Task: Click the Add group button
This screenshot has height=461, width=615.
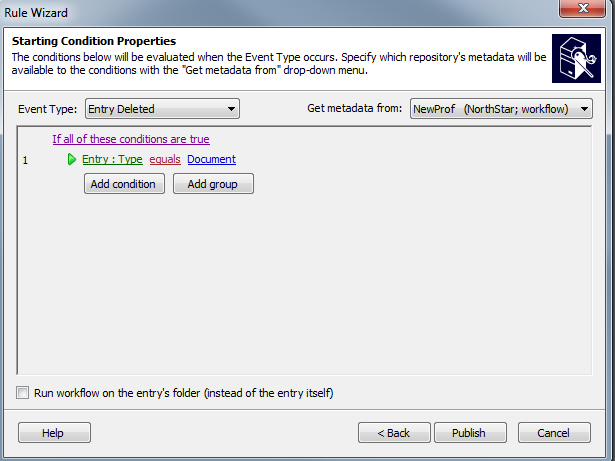Action: tap(213, 184)
